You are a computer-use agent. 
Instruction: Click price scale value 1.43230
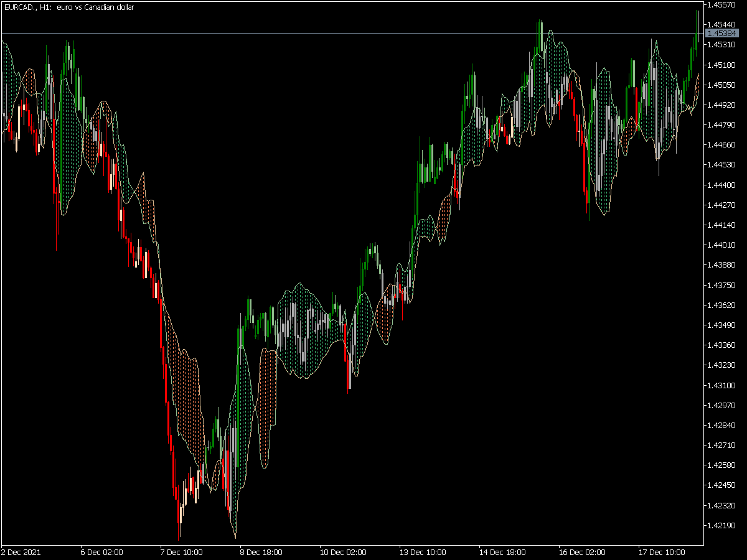pyautogui.click(x=721, y=365)
